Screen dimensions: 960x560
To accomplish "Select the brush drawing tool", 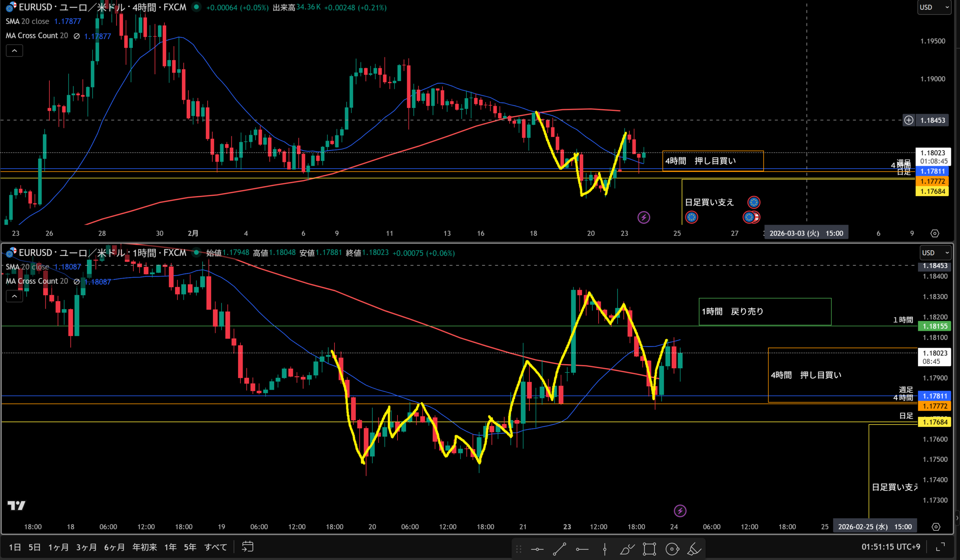I will tap(627, 549).
